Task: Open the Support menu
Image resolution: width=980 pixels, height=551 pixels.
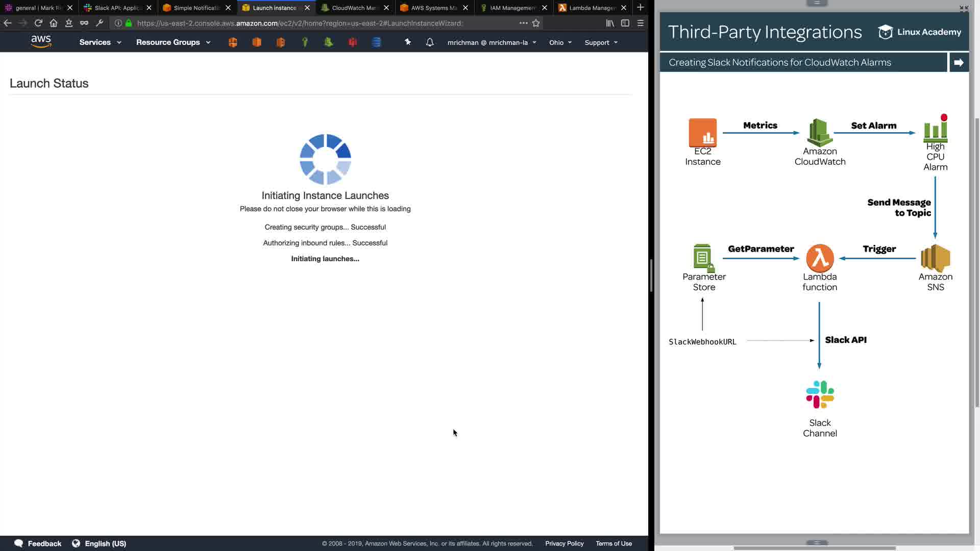Action: [x=601, y=43]
